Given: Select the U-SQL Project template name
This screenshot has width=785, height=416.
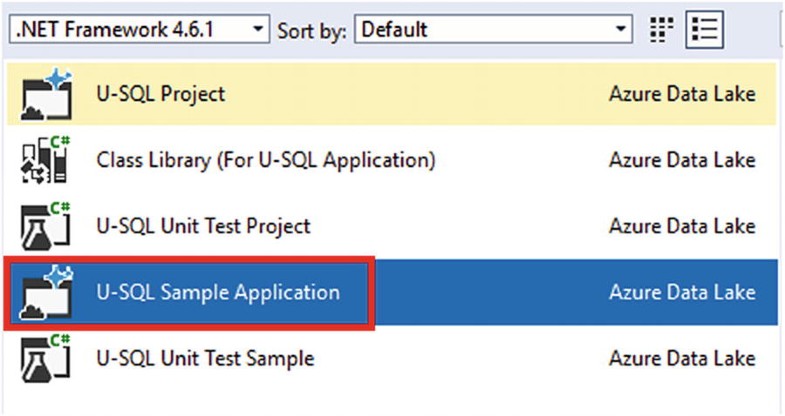Looking at the screenshot, I should tap(161, 94).
